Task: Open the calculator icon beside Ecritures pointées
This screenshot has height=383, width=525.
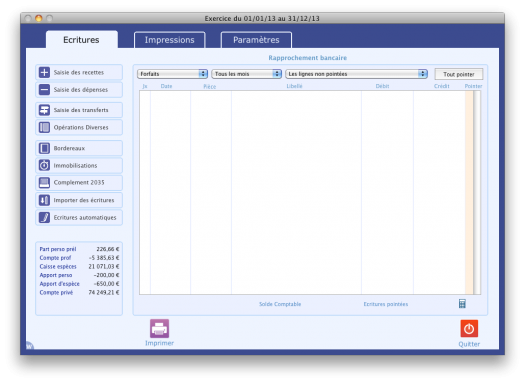Action: (x=462, y=304)
